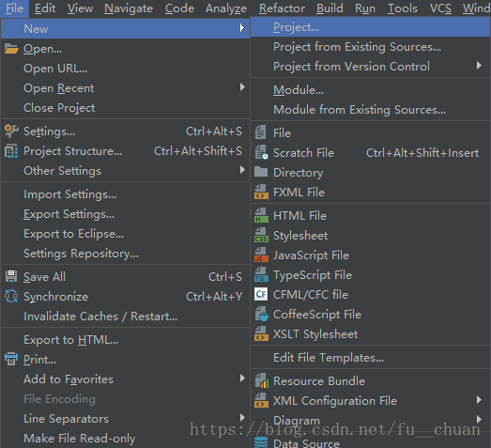Click the File document icon in the New submenu
The image size is (491, 448).
(261, 132)
